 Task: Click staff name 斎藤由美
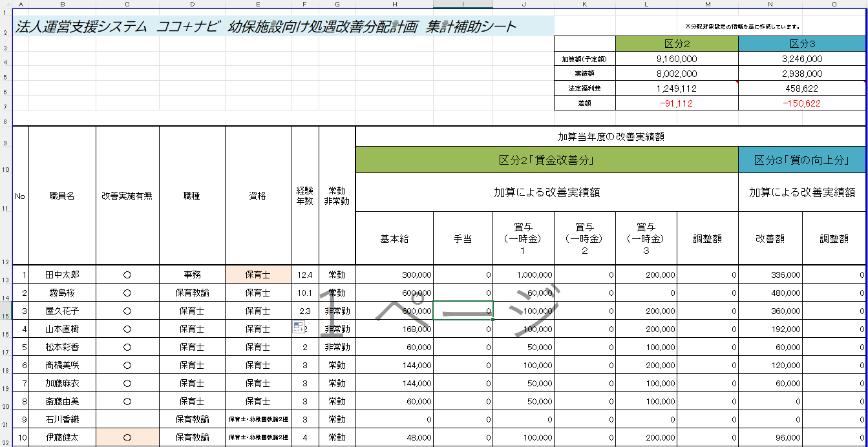click(x=62, y=401)
